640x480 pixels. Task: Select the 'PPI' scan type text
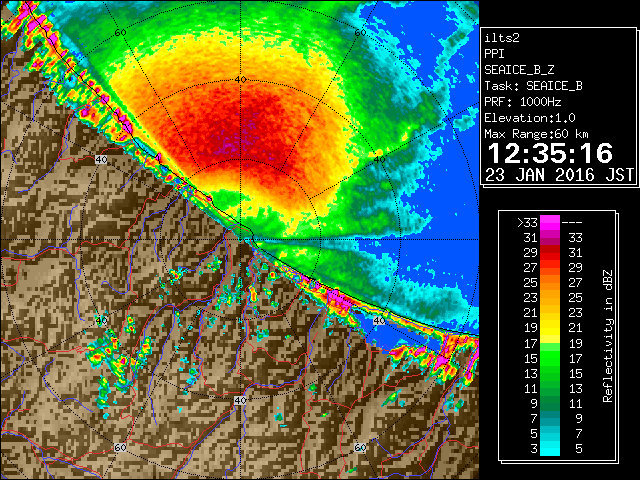click(494, 54)
